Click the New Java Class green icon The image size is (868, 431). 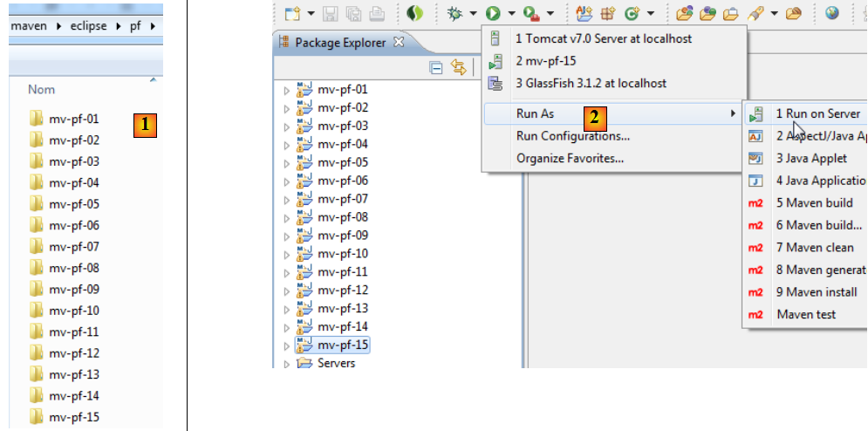pyautogui.click(x=630, y=13)
